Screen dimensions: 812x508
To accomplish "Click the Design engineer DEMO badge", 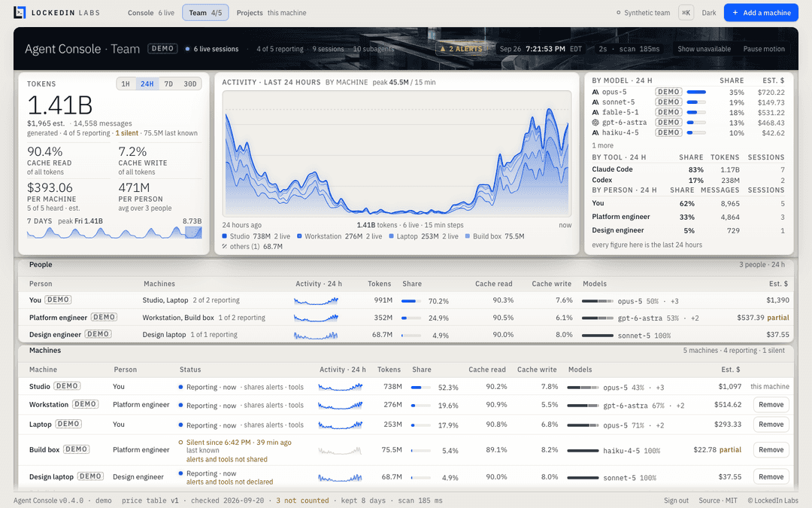I will [x=98, y=334].
